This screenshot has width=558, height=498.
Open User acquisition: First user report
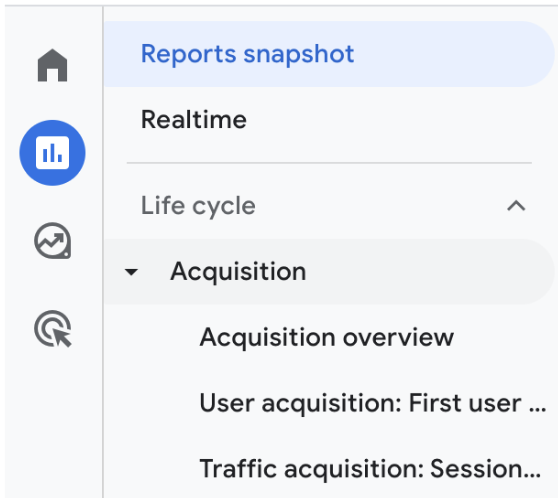373,403
